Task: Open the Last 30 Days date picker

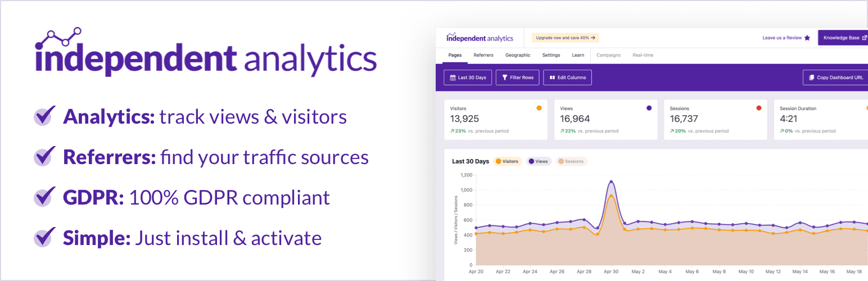Action: point(468,78)
